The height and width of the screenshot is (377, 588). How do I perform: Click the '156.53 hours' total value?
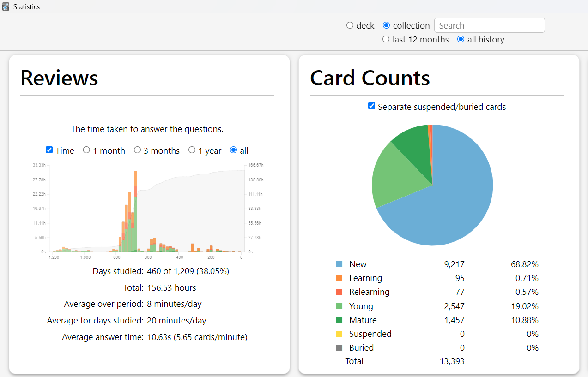pyautogui.click(x=171, y=288)
